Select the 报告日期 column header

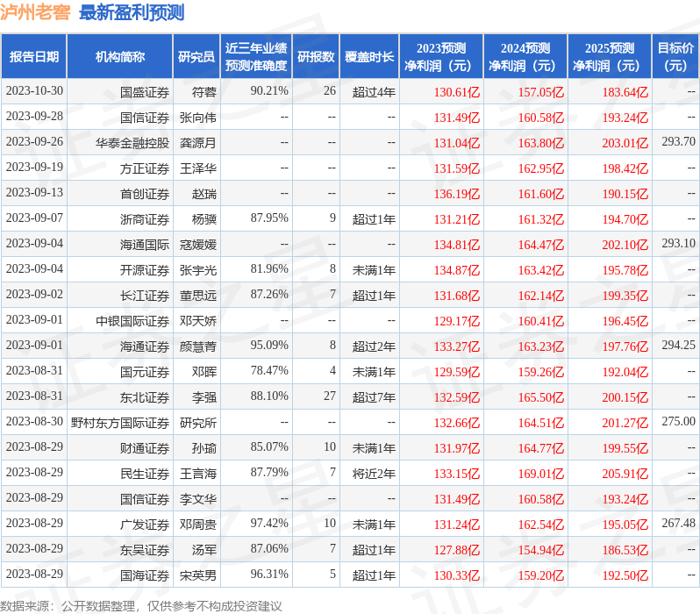(x=34, y=57)
